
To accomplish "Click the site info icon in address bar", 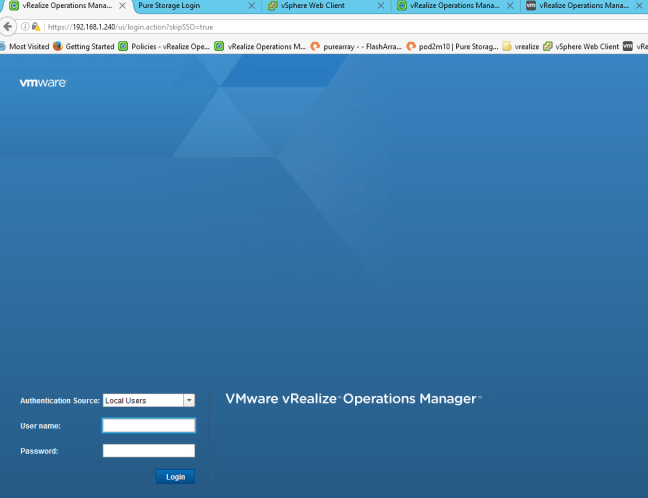I will pyautogui.click(x=25, y=26).
